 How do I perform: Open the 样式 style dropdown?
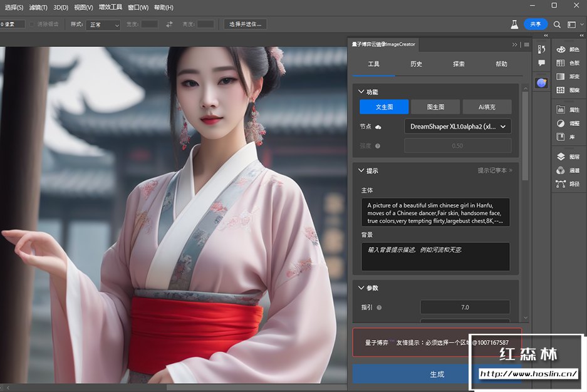coord(103,25)
